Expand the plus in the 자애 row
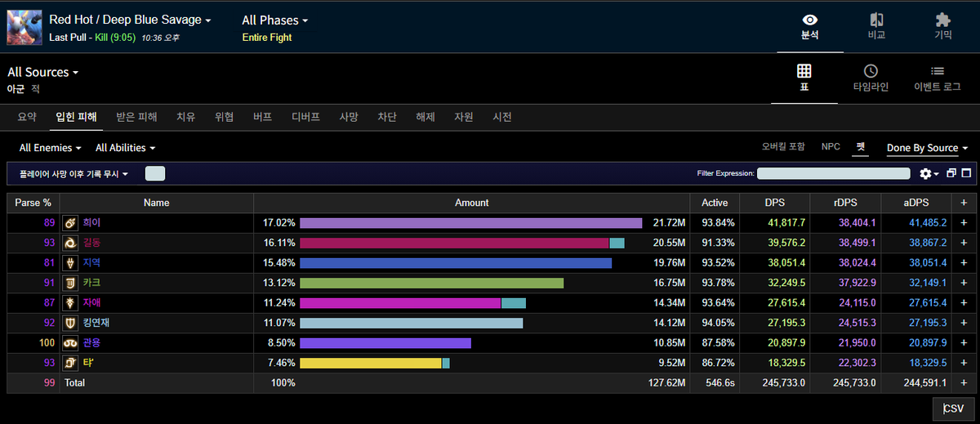Image resolution: width=980 pixels, height=424 pixels. tap(963, 303)
